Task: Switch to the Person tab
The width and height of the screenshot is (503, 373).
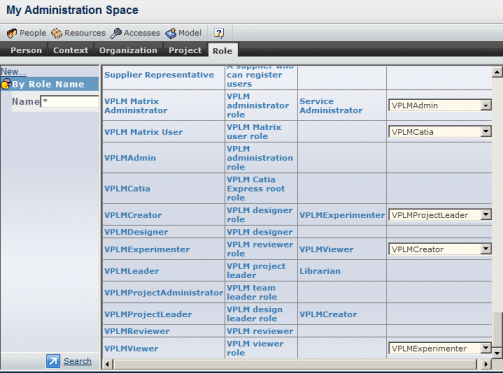Action: tap(26, 50)
